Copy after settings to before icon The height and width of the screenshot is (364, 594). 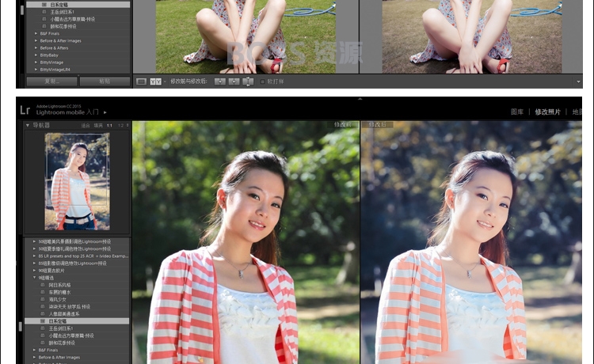point(234,82)
